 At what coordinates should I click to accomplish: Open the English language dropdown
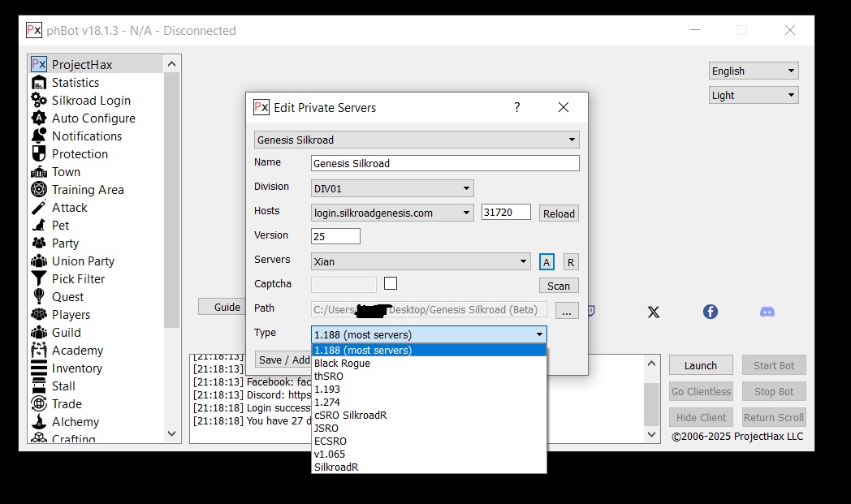tap(753, 71)
